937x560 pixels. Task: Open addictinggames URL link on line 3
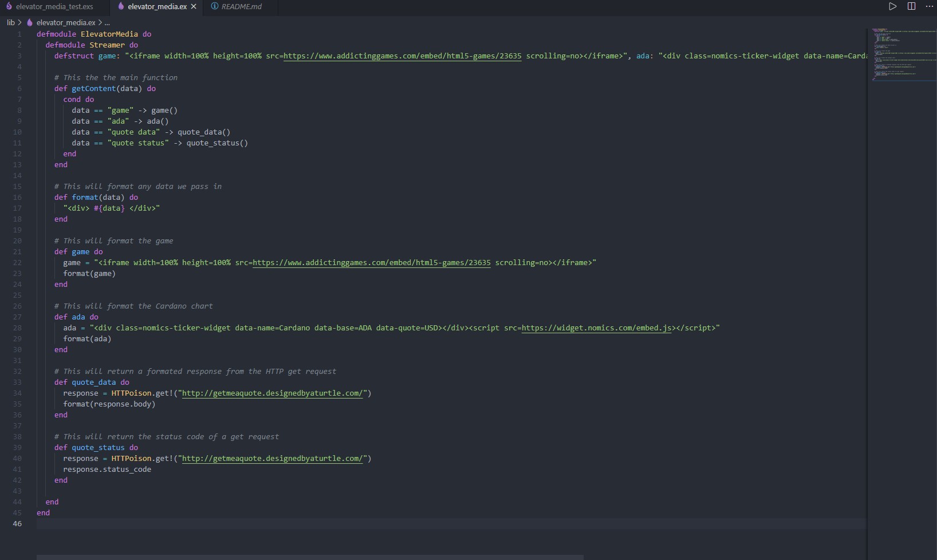coord(402,56)
